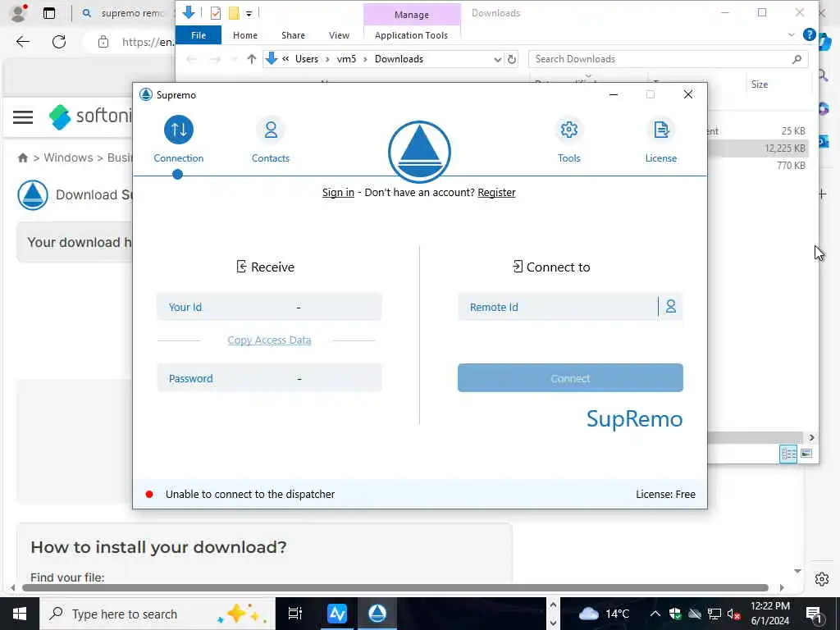Image resolution: width=840 pixels, height=630 pixels.
Task: Click the Register link in Supremo
Action: (496, 192)
